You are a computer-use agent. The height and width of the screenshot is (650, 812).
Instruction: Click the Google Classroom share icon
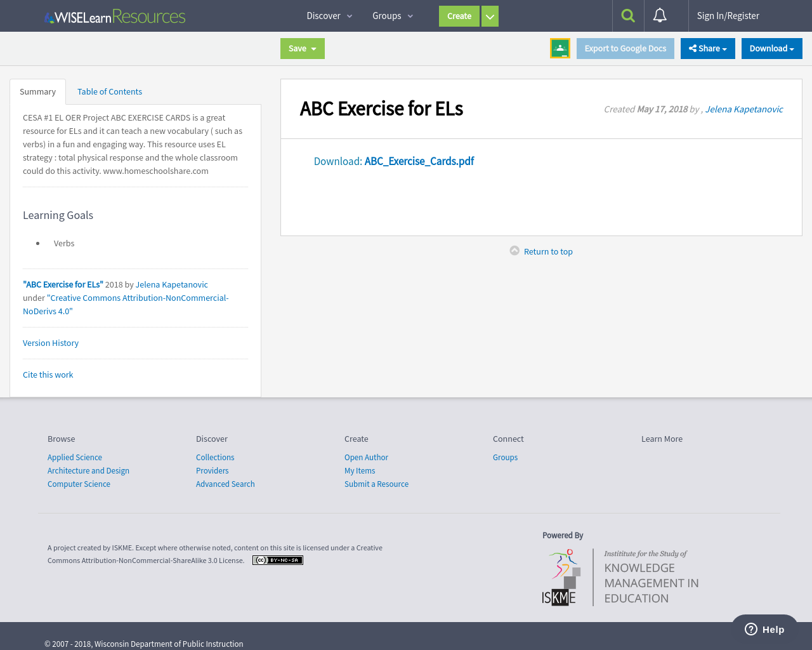pyautogui.click(x=560, y=48)
